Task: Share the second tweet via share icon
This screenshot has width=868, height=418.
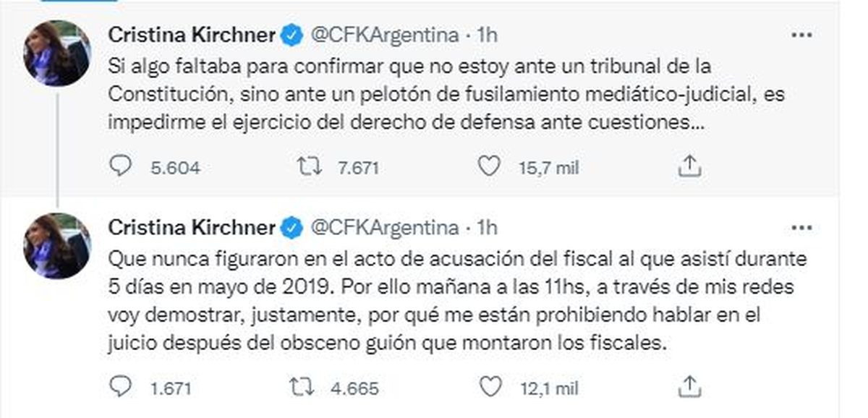Action: [690, 387]
